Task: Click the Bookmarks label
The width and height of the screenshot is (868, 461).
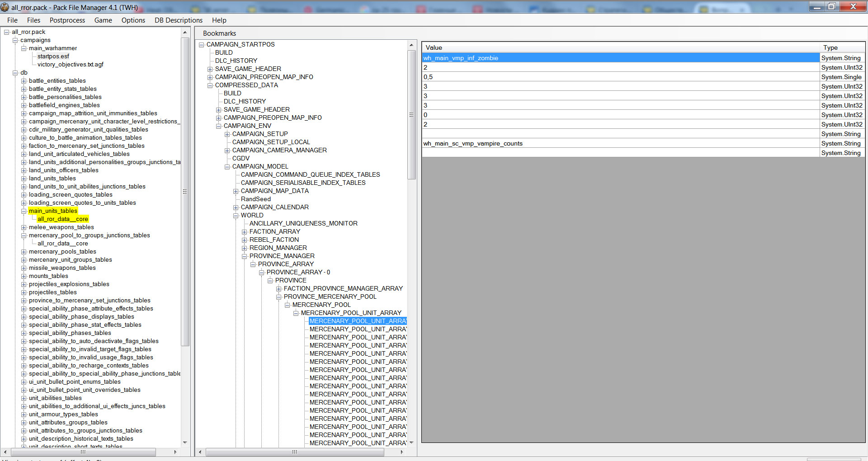Action: [x=219, y=33]
